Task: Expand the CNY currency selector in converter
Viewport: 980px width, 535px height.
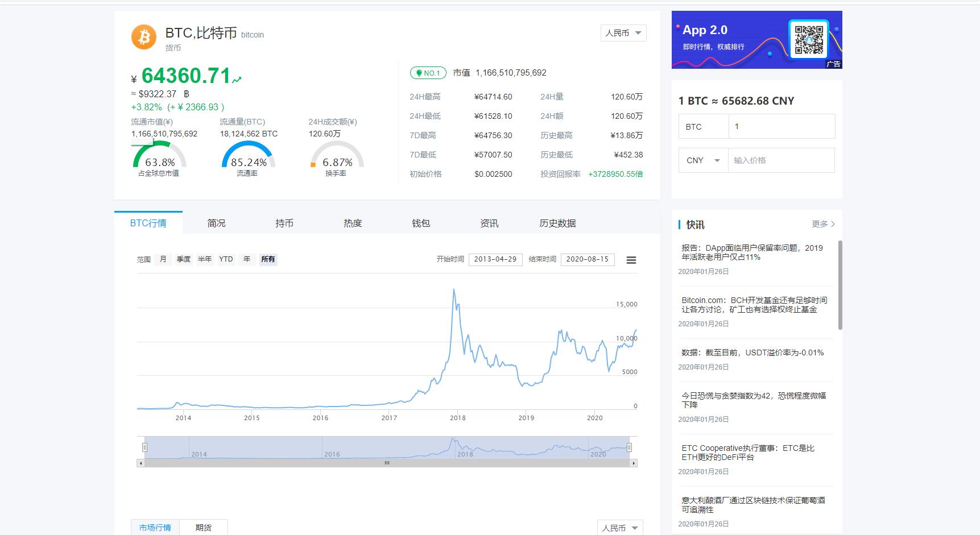Action: [703, 160]
